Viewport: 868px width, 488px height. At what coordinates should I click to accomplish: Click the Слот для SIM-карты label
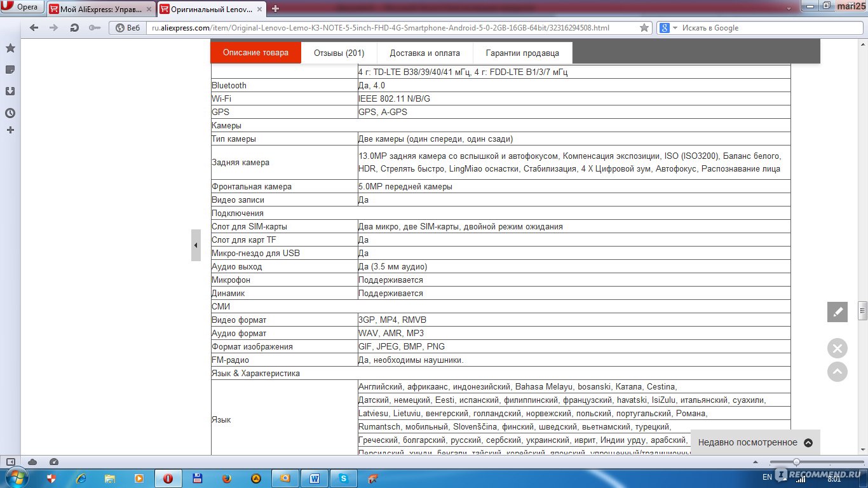(249, 226)
